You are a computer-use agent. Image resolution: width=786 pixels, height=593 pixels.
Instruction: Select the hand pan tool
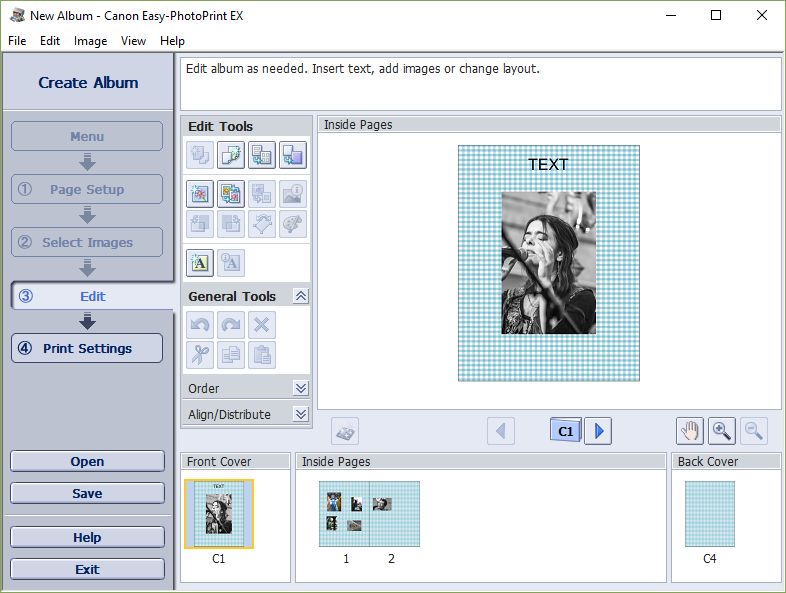pos(690,431)
